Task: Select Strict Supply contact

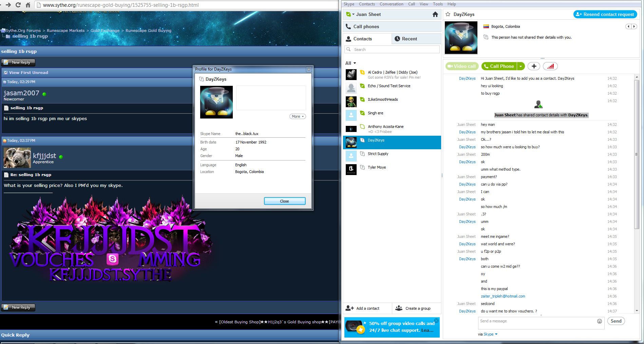Action: point(392,156)
